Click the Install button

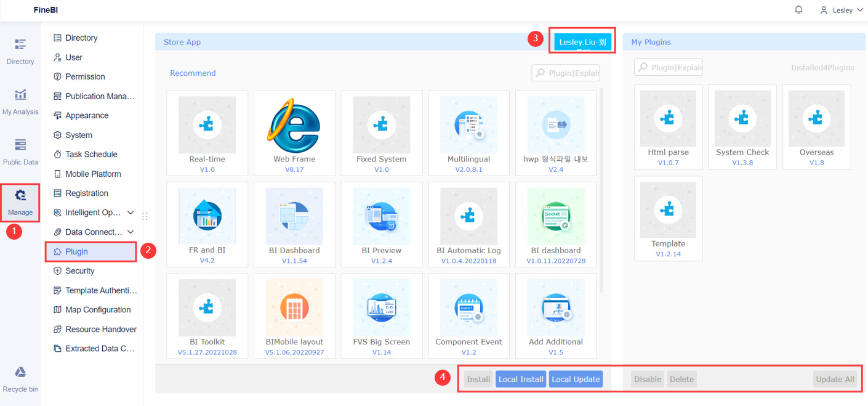(x=478, y=379)
